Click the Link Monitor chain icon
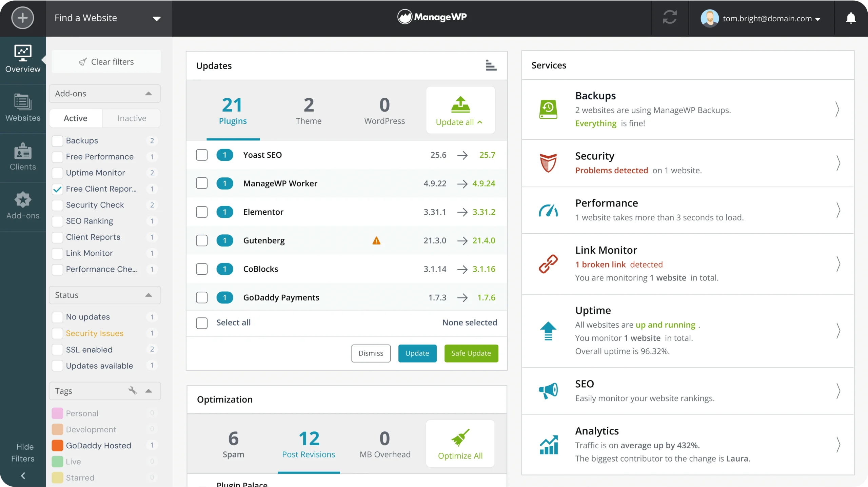The height and width of the screenshot is (487, 868). click(548, 264)
